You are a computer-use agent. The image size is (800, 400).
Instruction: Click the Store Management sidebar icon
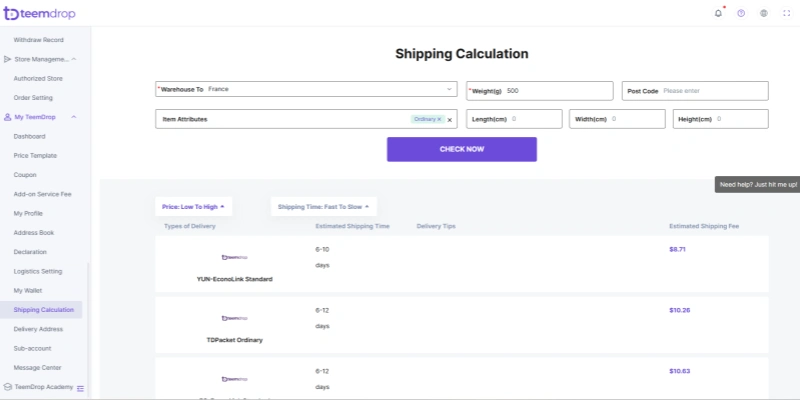[7, 59]
